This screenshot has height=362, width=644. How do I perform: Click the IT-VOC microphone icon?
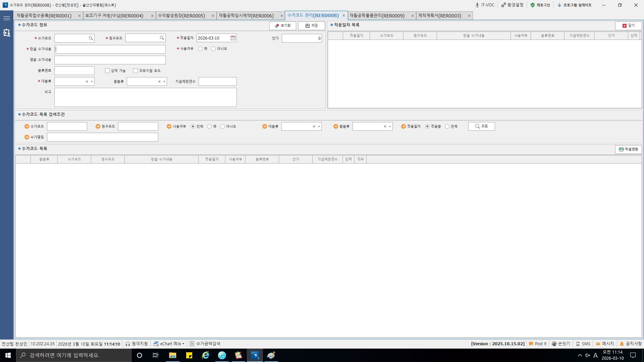pos(477,5)
